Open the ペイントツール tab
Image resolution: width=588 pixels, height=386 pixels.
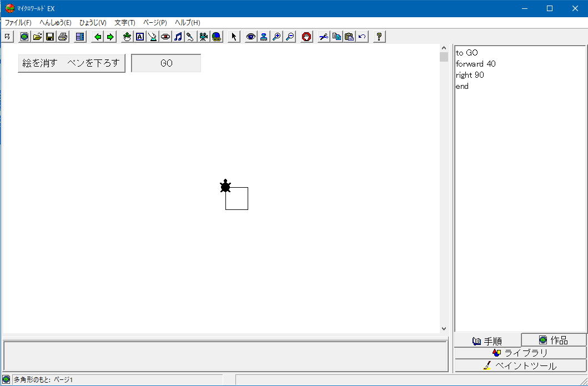point(520,366)
